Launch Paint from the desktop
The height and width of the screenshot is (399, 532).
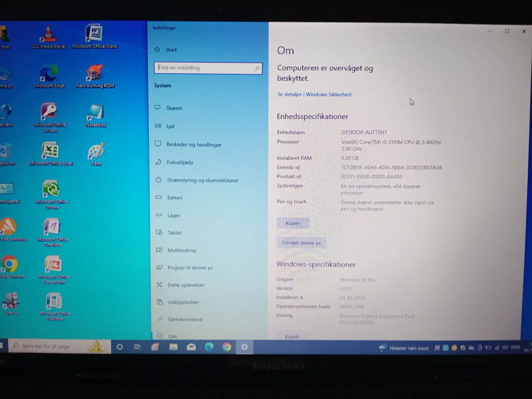click(96, 155)
